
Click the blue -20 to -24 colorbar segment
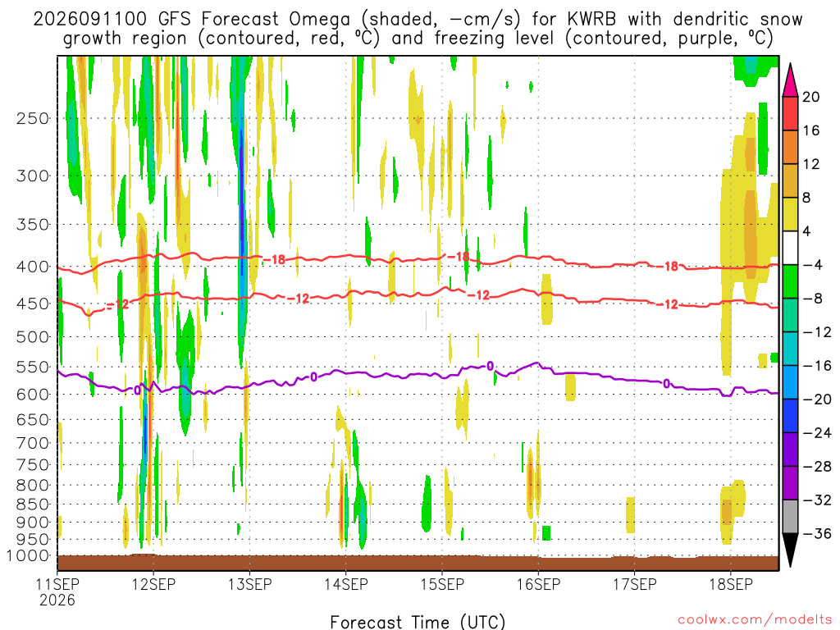tap(790, 416)
